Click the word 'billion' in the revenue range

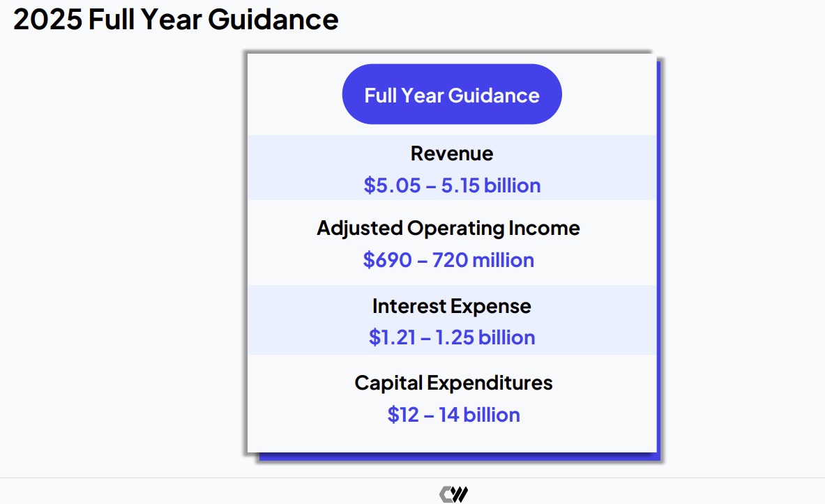click(513, 185)
